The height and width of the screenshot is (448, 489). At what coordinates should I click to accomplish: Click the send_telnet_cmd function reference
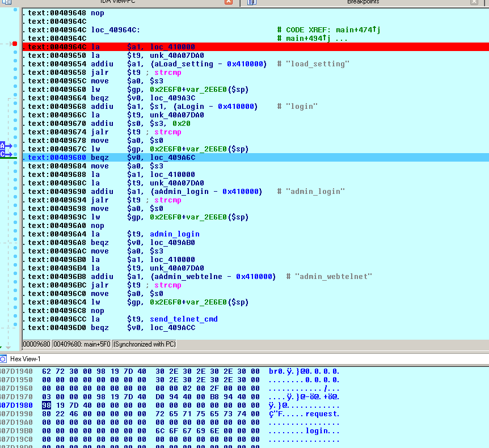[x=183, y=319]
